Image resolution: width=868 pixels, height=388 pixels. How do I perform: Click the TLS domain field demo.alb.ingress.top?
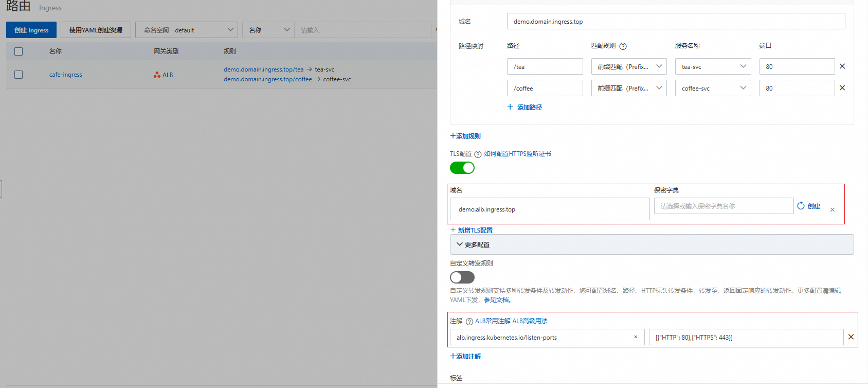pos(550,209)
